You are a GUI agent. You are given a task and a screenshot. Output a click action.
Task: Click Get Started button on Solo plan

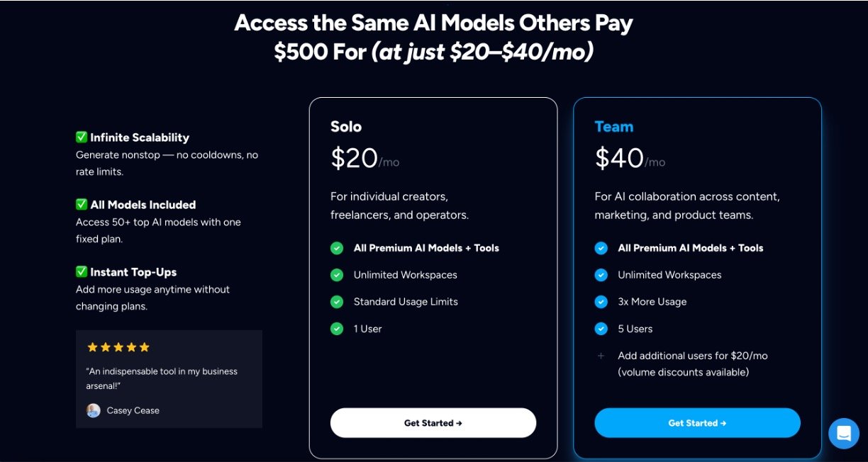[433, 423]
